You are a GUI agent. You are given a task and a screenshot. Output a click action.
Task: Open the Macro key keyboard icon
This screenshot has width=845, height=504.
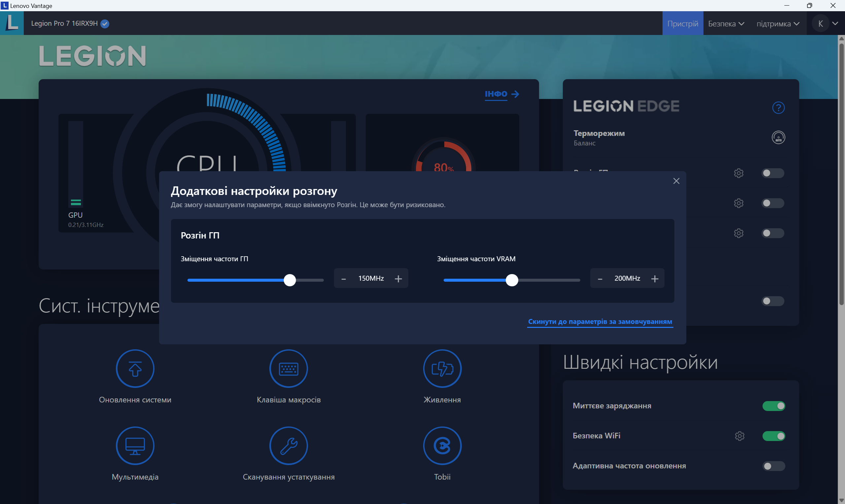click(x=288, y=368)
